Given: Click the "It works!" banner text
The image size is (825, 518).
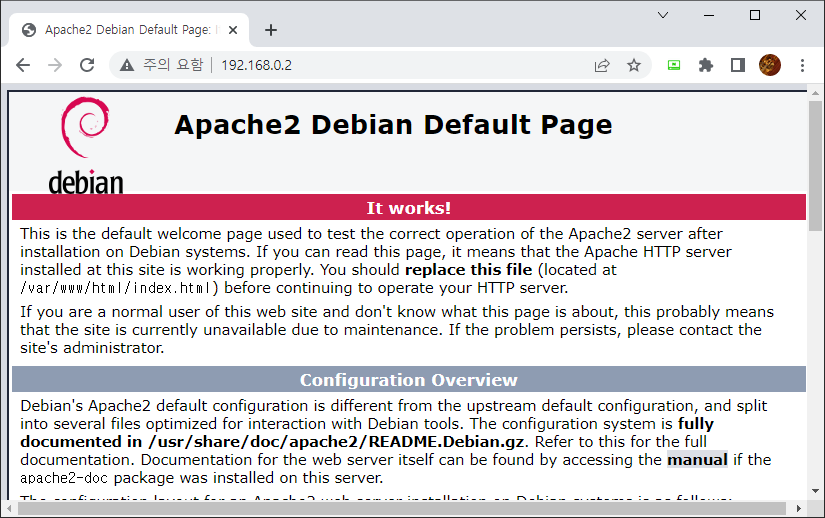Looking at the screenshot, I should click(x=409, y=208).
